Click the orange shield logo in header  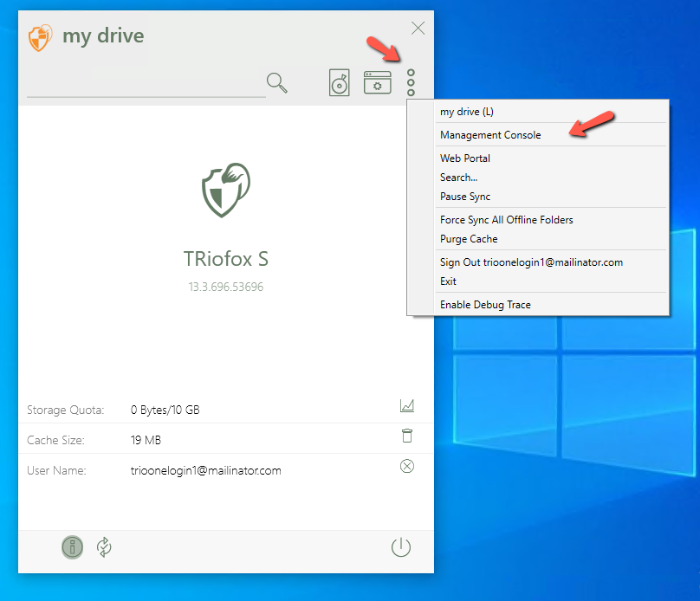[41, 37]
